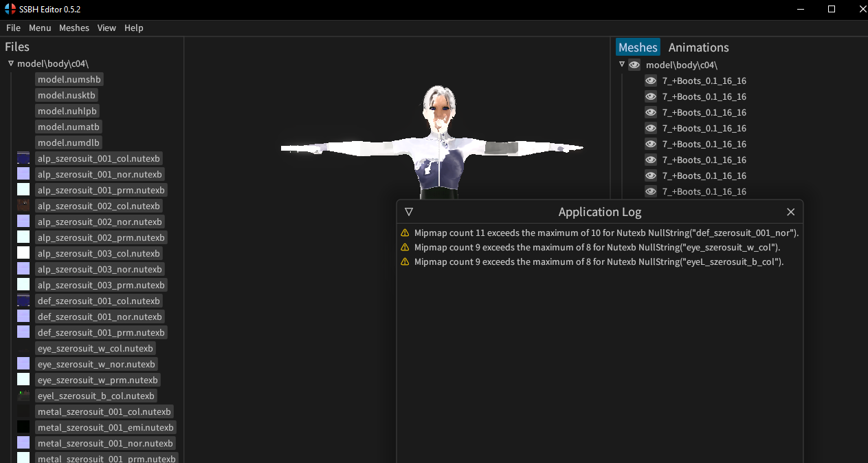Click the warning icon beside the eye_szerosuit_w_col message
868x463 pixels.
click(405, 247)
